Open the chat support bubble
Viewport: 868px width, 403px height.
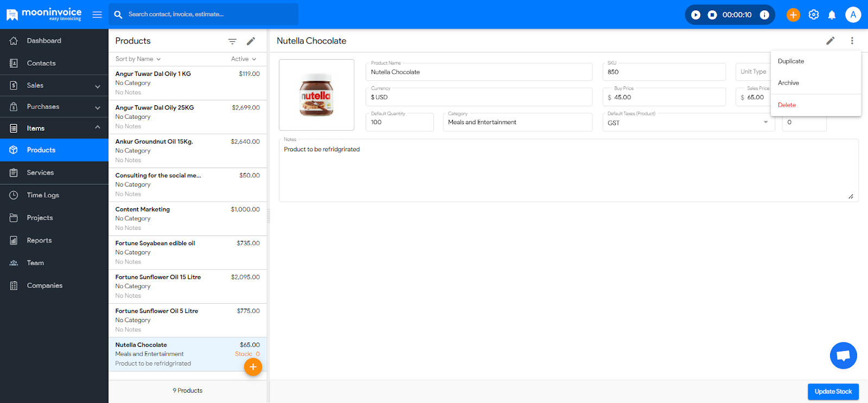click(x=843, y=356)
